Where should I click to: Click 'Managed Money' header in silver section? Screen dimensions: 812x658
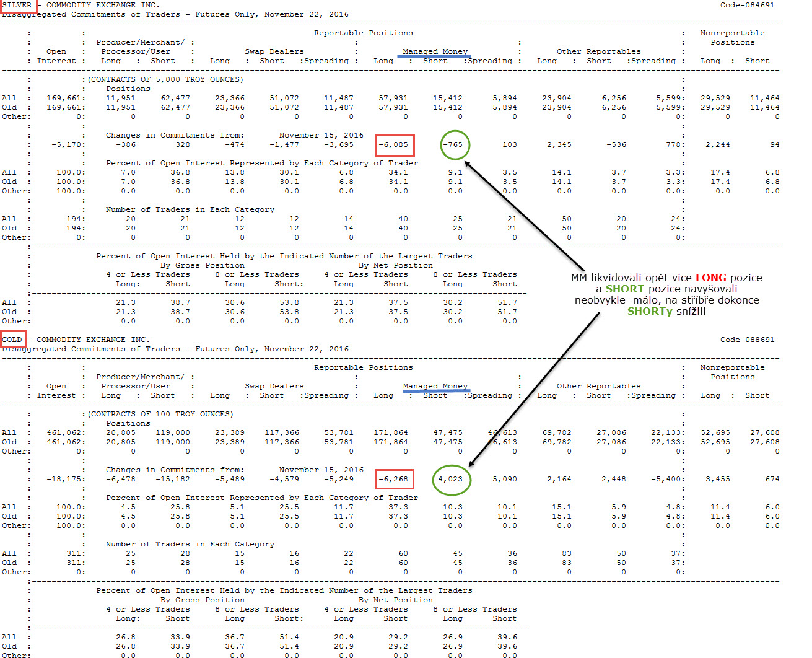(435, 51)
